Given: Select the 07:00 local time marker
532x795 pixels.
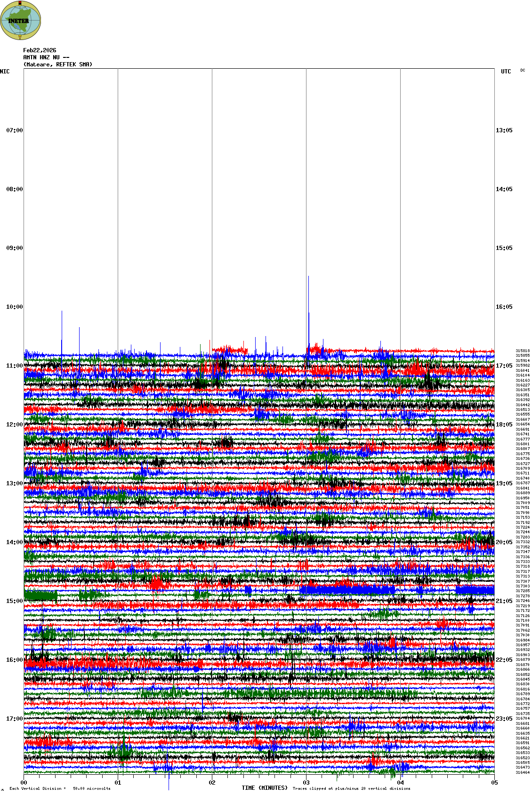Looking at the screenshot, I should point(14,130).
